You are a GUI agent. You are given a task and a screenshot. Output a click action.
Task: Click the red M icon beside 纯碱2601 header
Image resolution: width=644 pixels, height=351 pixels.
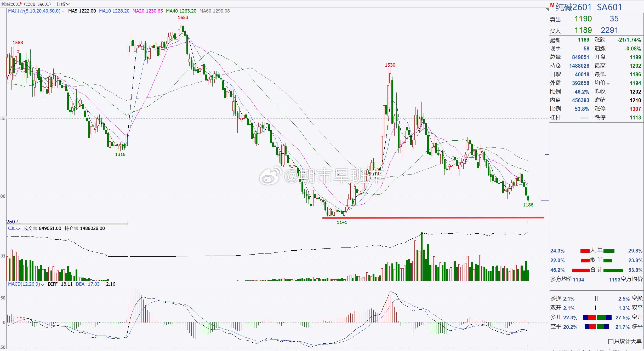(x=552, y=5)
